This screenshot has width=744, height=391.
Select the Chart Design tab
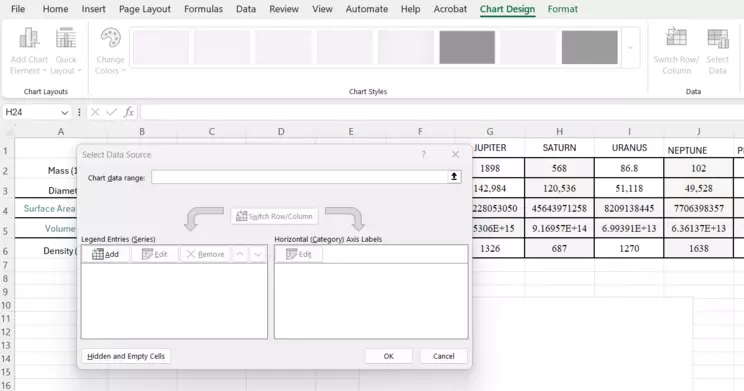pos(507,9)
